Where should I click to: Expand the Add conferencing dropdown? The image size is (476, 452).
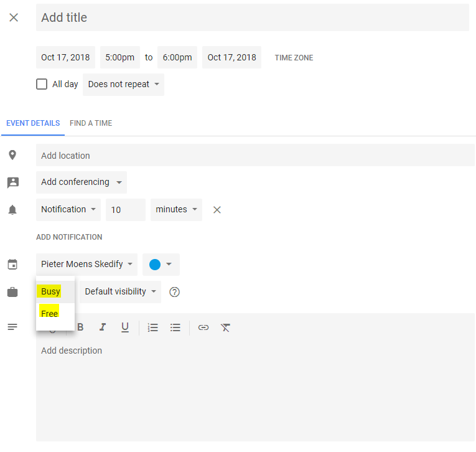[82, 182]
